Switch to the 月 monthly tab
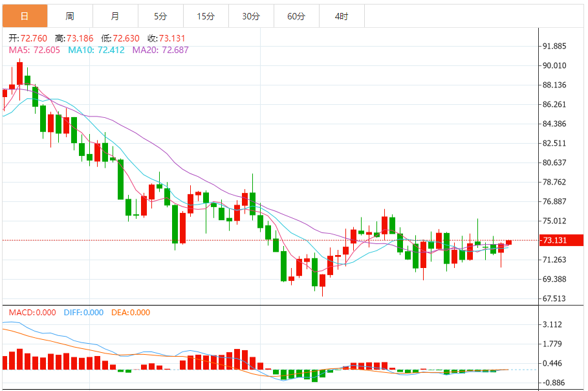 tap(116, 16)
